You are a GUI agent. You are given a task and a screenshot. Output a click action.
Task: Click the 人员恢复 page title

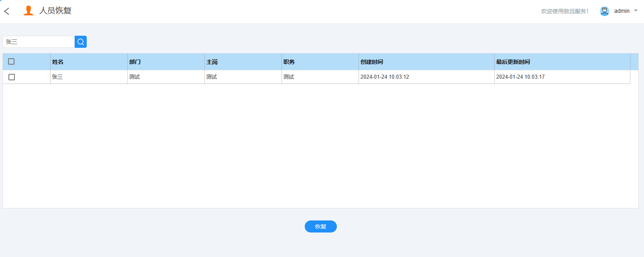[x=55, y=10]
